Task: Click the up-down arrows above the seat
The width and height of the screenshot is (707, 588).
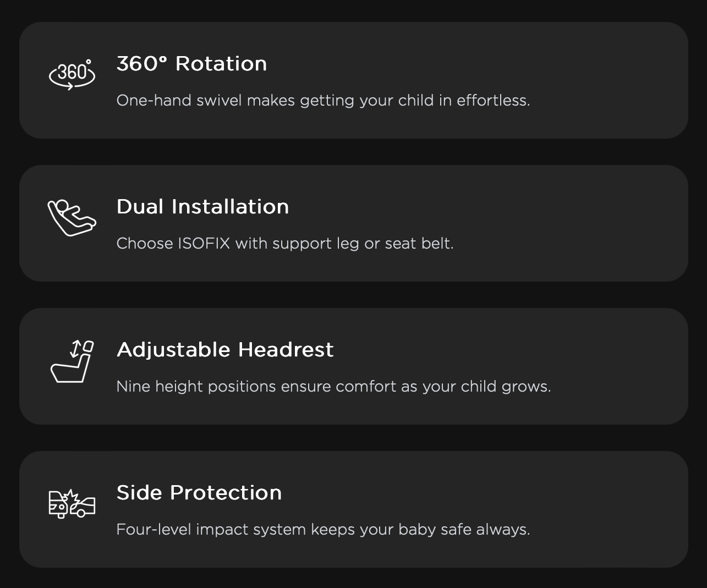Action: tap(76, 349)
